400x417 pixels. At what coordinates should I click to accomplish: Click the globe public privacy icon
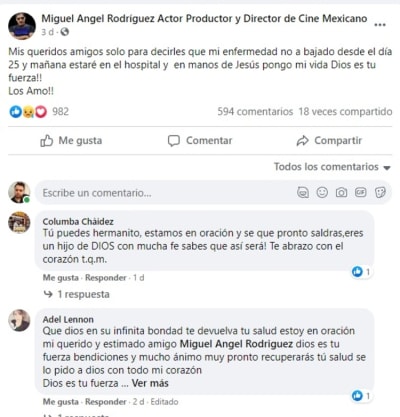coord(65,32)
